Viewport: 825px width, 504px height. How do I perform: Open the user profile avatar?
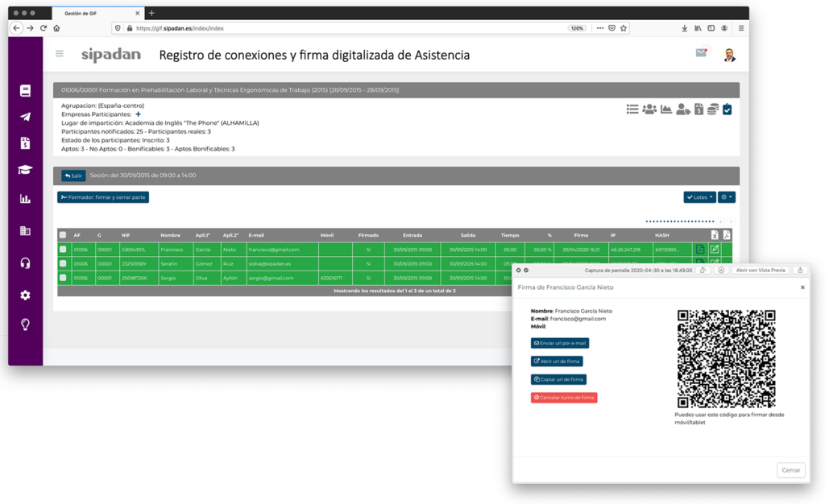(729, 55)
